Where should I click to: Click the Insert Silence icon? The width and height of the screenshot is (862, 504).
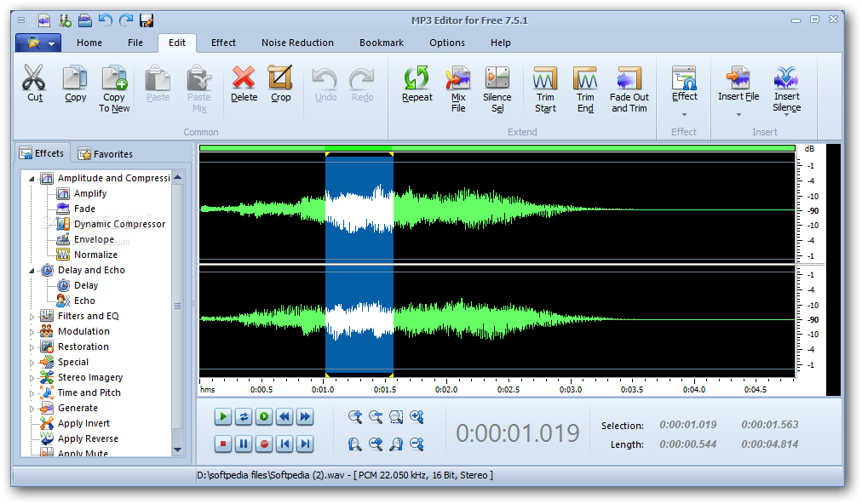(786, 77)
